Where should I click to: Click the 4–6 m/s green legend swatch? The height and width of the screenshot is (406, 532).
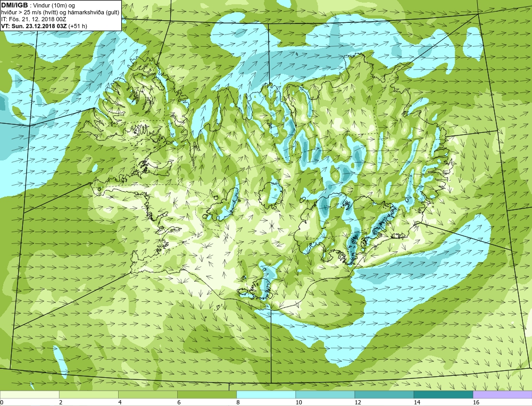[x=147, y=394]
